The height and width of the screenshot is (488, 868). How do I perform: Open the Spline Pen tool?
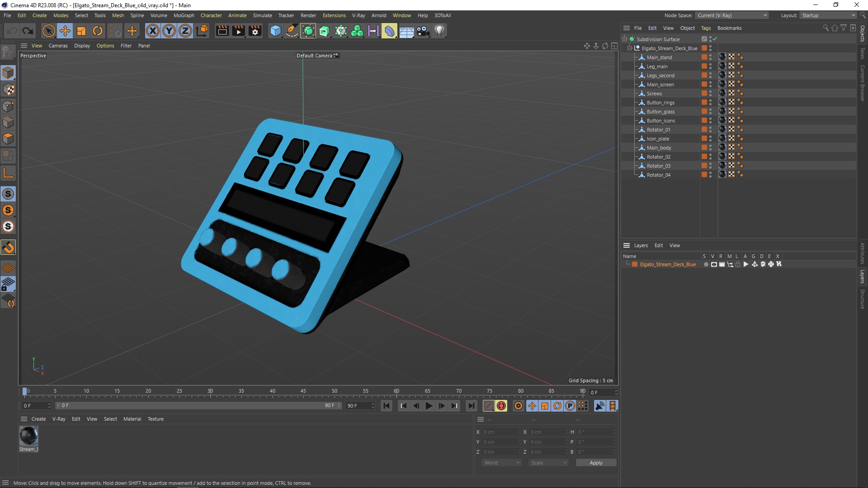pyautogui.click(x=292, y=31)
